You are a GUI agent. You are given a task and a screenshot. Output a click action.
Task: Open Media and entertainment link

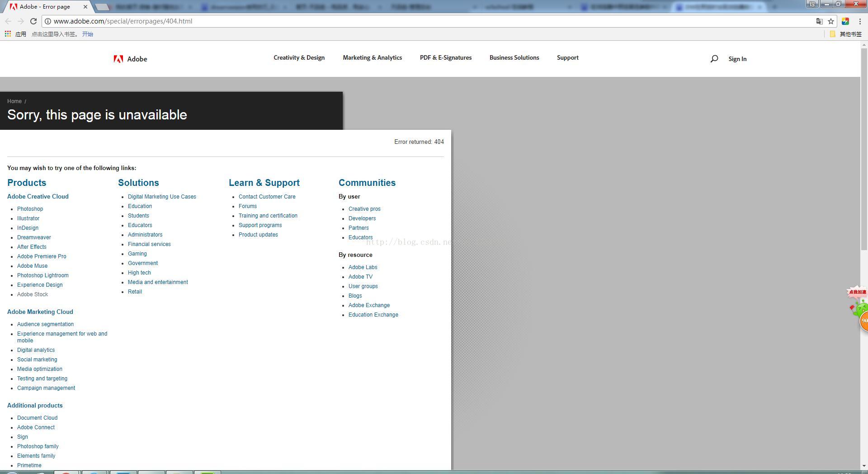tap(158, 282)
